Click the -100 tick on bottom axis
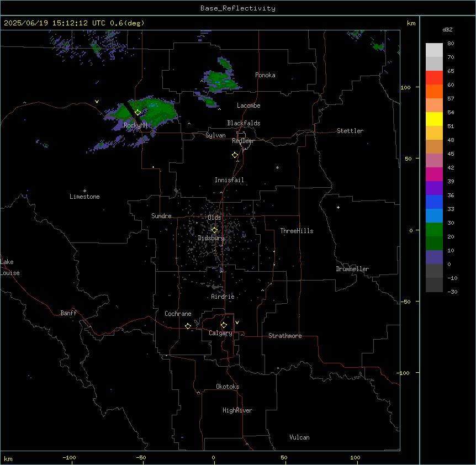 tap(69, 458)
